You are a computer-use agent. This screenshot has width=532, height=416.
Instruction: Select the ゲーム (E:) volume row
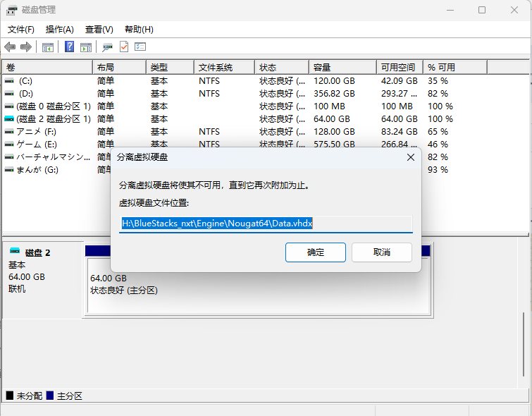coord(37,145)
